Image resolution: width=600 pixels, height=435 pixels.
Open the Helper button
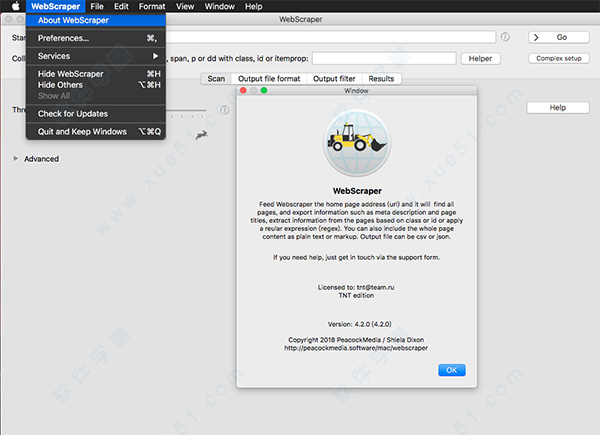pos(480,59)
